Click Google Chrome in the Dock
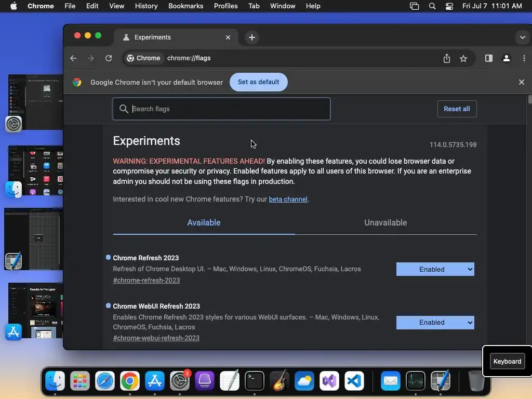532x399 pixels. pos(129,381)
